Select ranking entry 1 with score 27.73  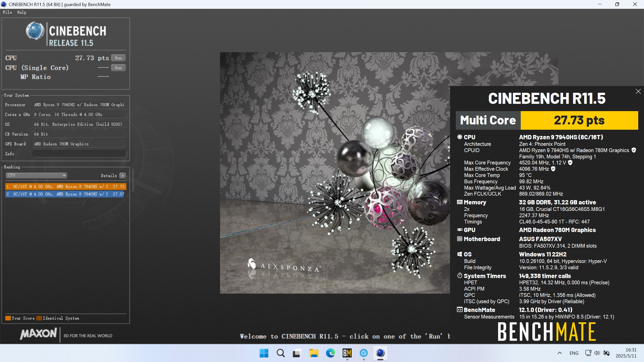65,187
